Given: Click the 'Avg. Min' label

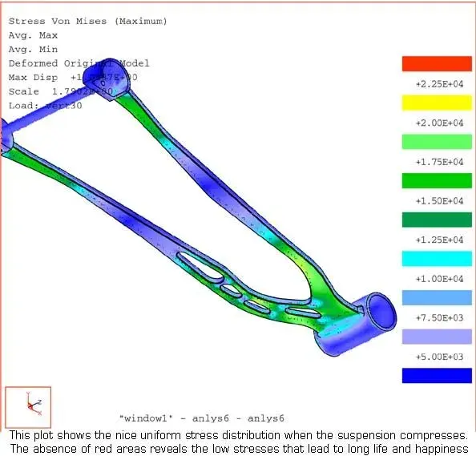Looking at the screenshot, I should click(33, 50).
